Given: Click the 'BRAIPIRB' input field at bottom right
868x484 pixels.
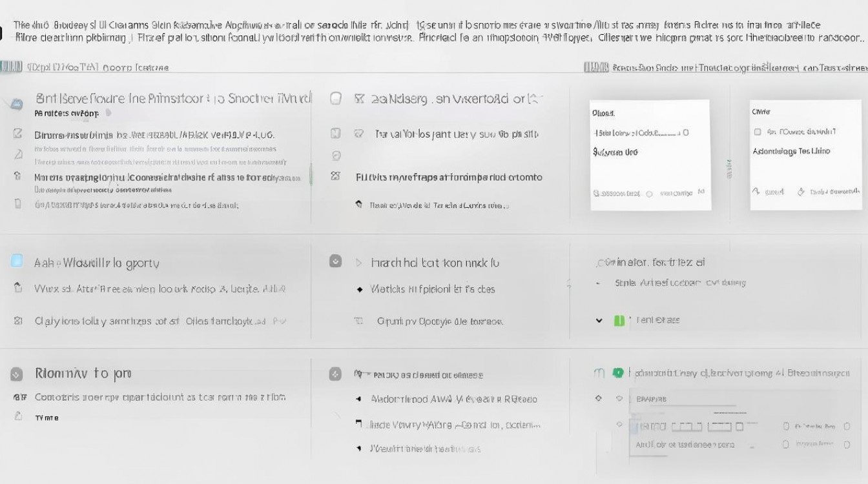Looking at the screenshot, I should (x=685, y=399).
